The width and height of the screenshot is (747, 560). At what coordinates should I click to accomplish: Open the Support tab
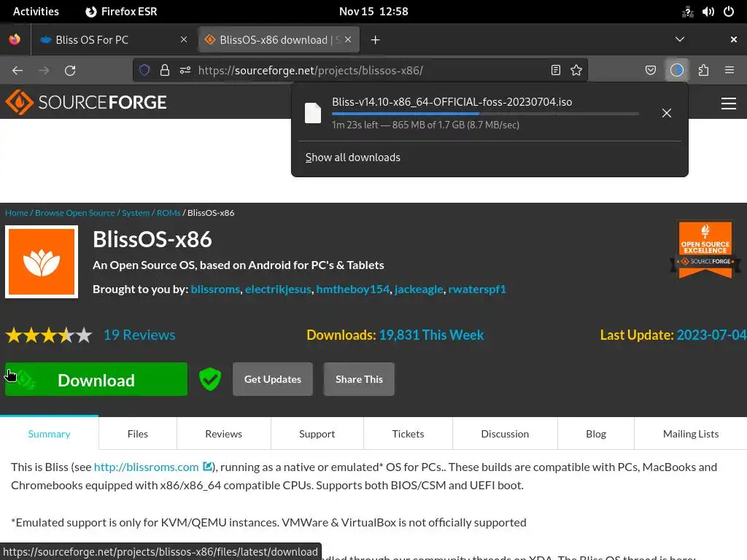click(317, 434)
